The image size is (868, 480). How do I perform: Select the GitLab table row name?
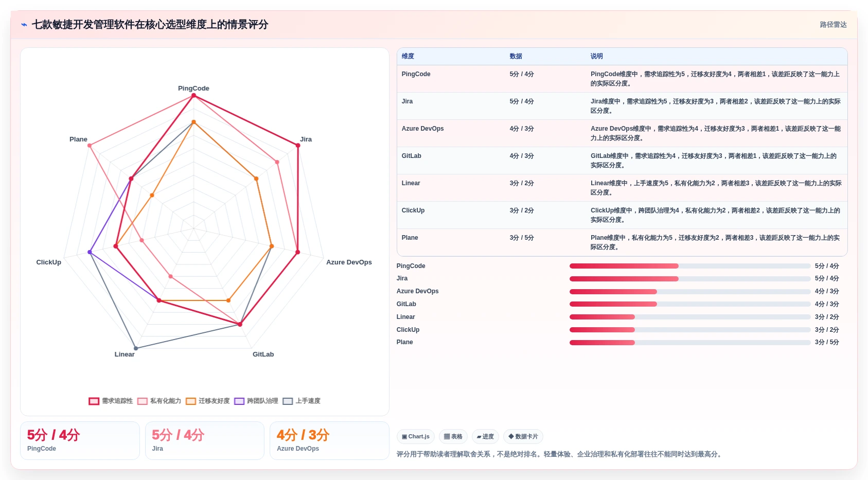[412, 156]
